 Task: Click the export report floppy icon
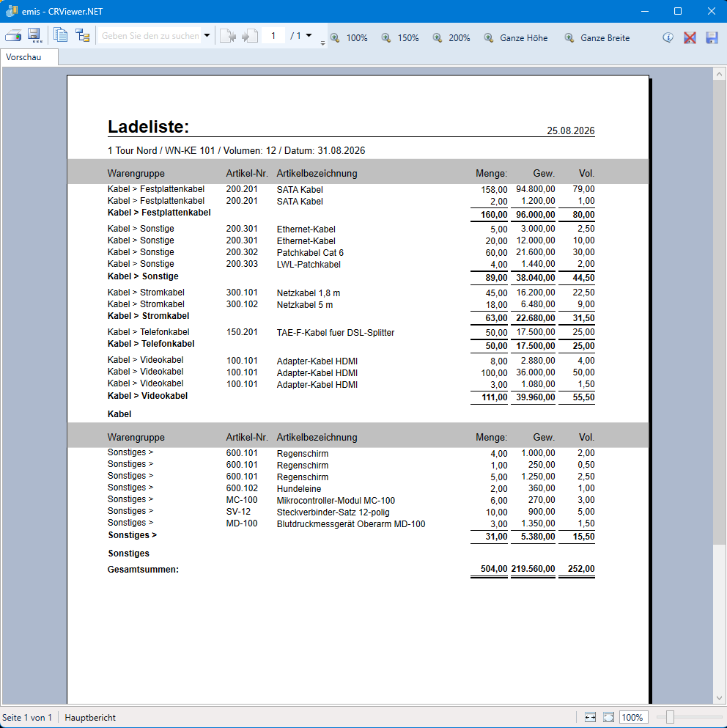click(x=35, y=36)
